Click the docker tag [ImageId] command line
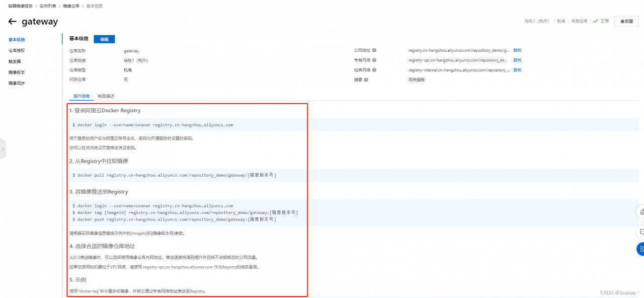644x298 pixels. (x=185, y=213)
